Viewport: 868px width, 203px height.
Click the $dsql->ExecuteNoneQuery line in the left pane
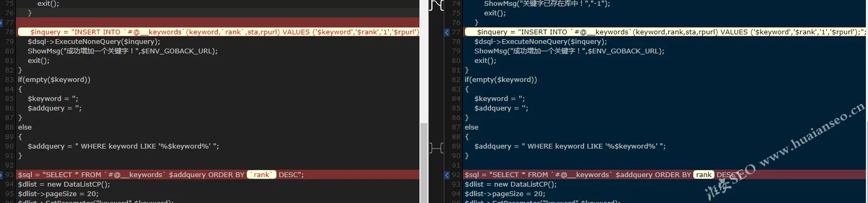tap(94, 42)
